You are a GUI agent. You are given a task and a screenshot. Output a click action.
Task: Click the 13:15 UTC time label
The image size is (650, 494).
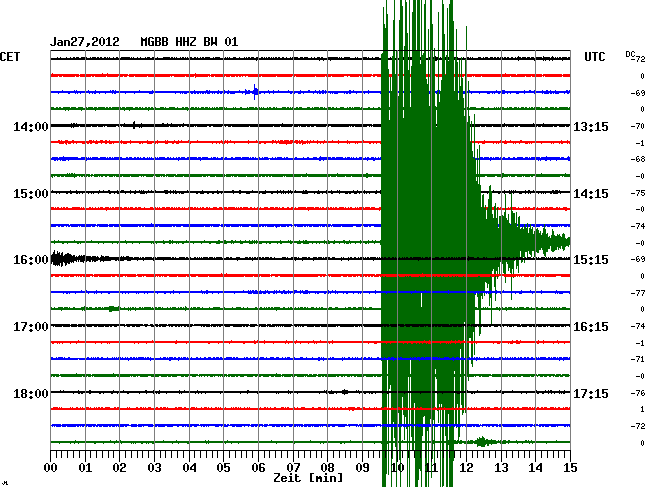click(591, 126)
